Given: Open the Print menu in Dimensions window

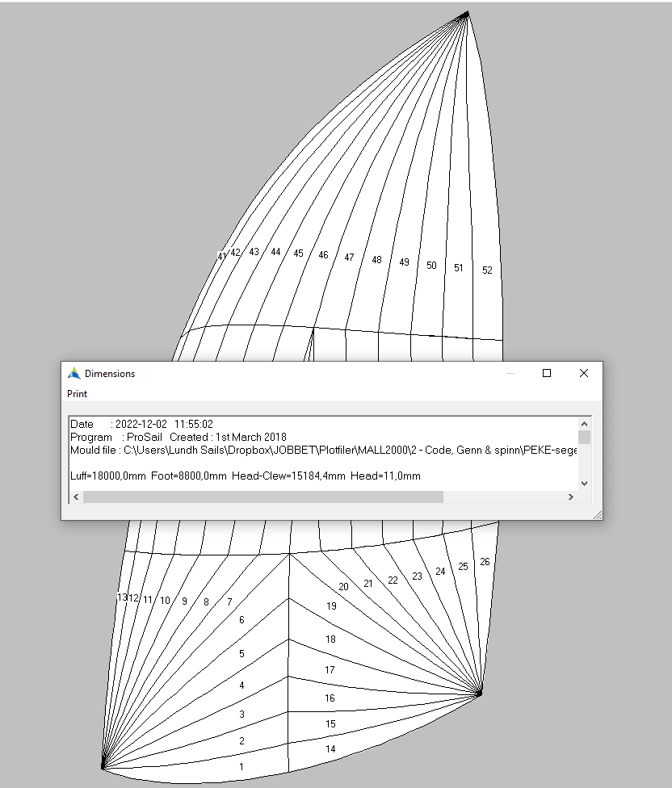Looking at the screenshot, I should point(77,394).
